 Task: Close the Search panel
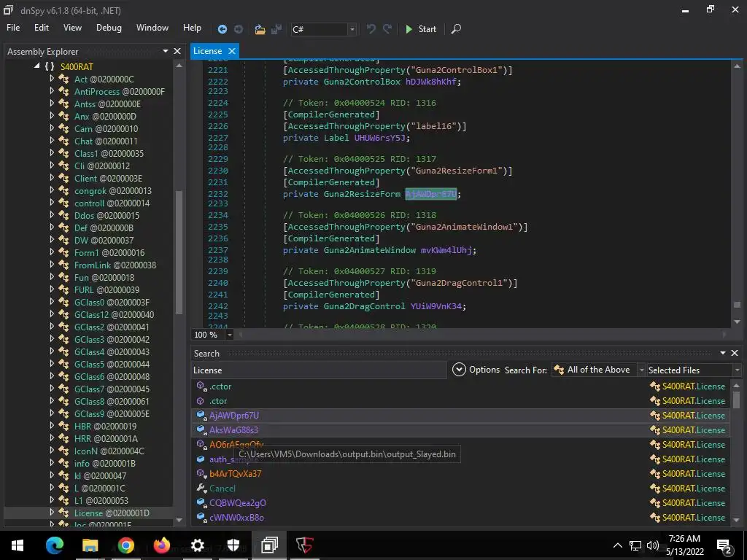click(735, 353)
